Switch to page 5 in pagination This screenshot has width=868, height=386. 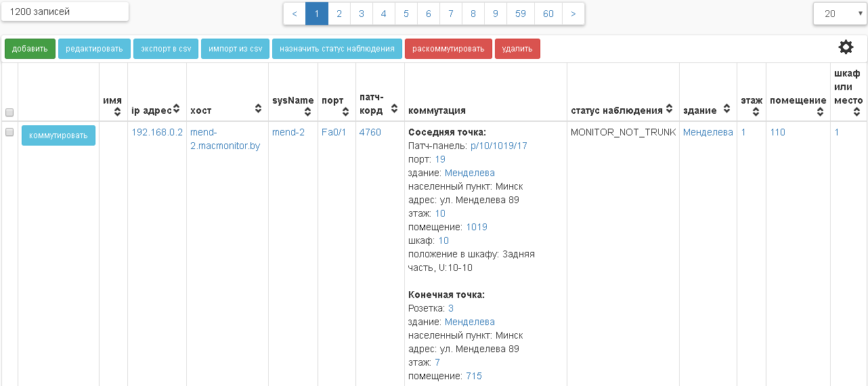pos(406,14)
